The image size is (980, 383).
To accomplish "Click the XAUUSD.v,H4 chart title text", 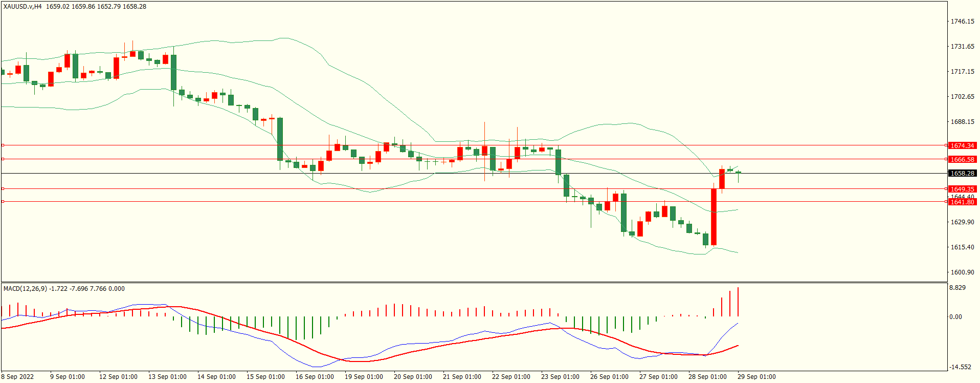I will coord(23,7).
